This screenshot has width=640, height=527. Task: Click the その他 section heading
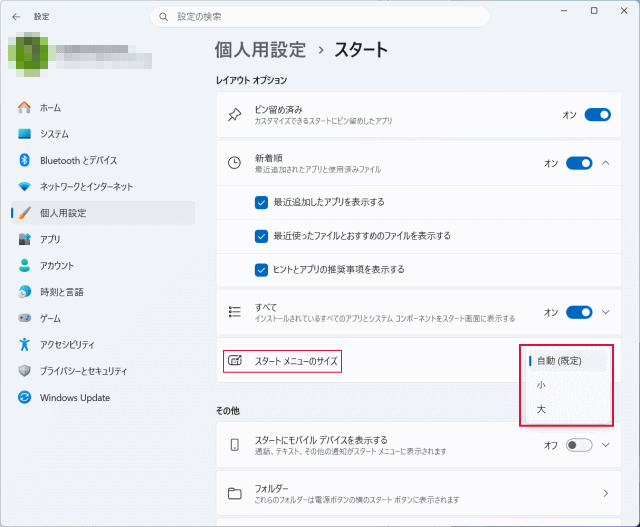click(228, 411)
